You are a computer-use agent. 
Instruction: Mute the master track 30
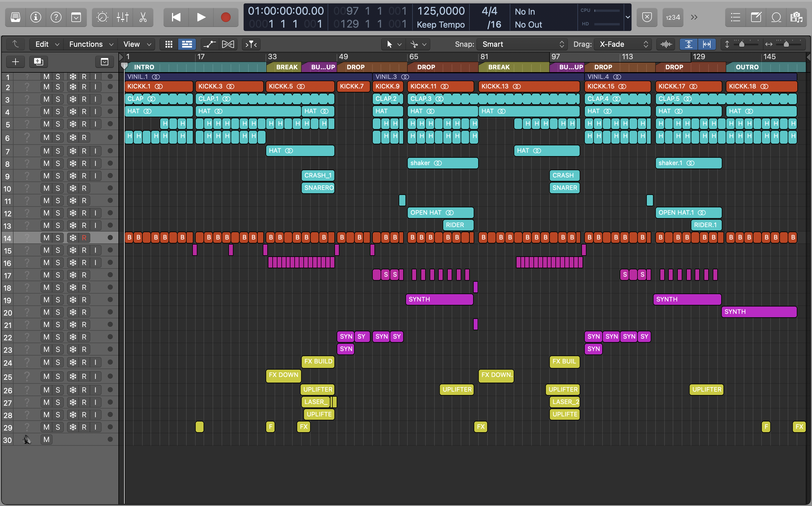tap(47, 440)
